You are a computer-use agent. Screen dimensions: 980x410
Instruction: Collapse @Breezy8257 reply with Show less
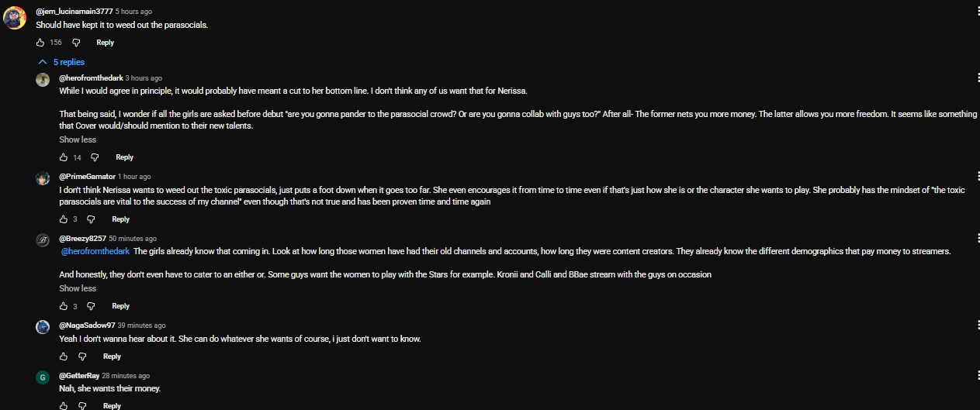coord(78,288)
